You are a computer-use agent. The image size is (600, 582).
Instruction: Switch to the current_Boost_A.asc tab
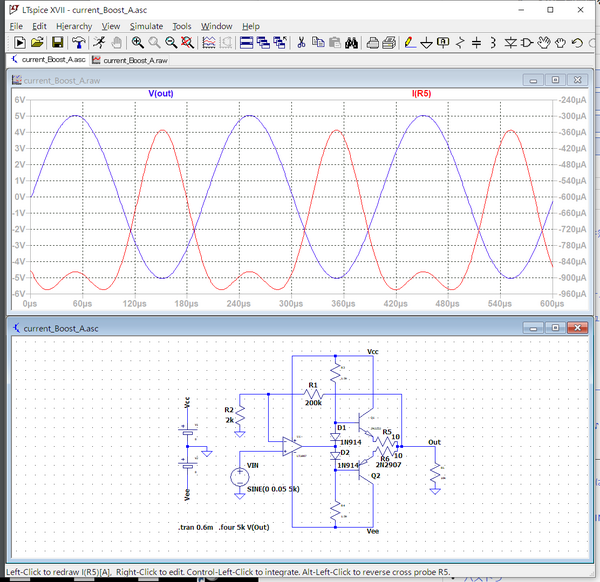tap(48, 60)
